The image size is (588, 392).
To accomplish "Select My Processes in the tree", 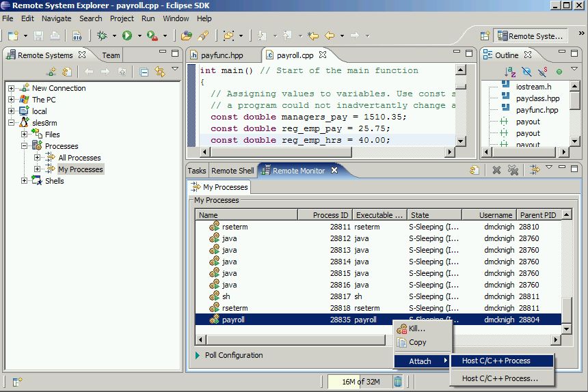I will click(x=80, y=169).
